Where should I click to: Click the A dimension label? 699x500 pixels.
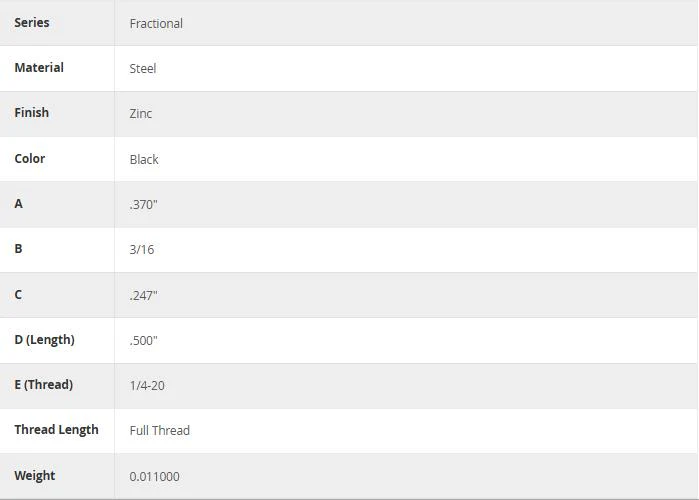pyautogui.click(x=18, y=204)
